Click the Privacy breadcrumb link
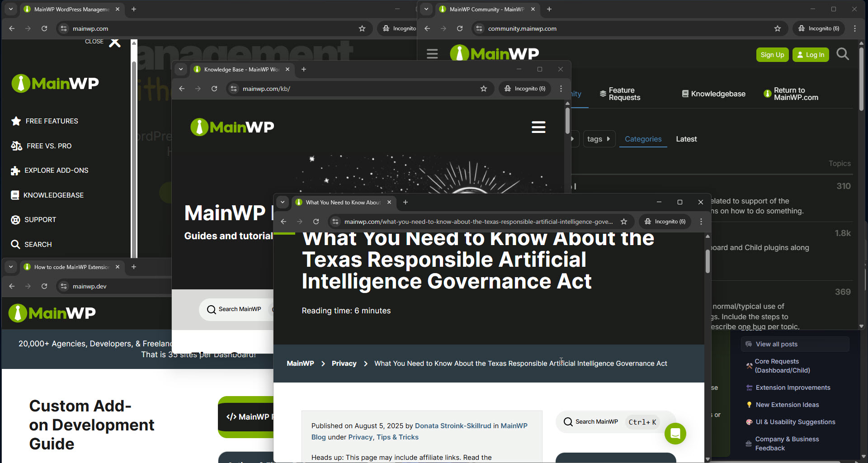 (x=344, y=364)
